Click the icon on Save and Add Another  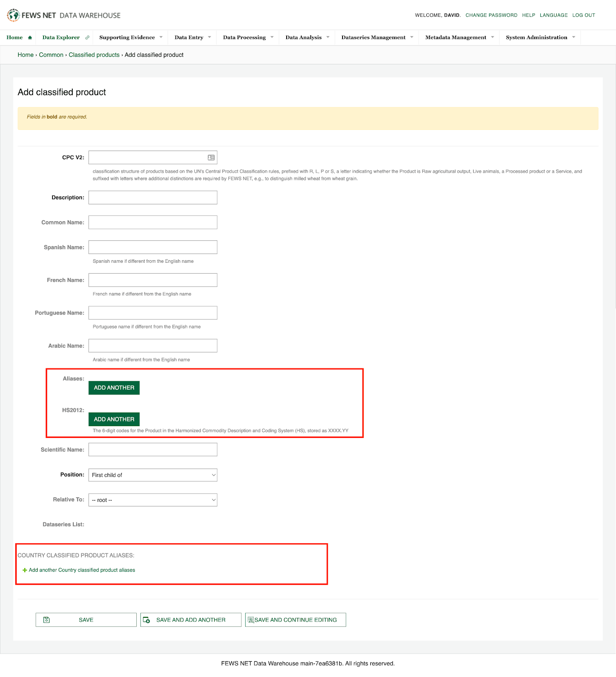(x=146, y=620)
